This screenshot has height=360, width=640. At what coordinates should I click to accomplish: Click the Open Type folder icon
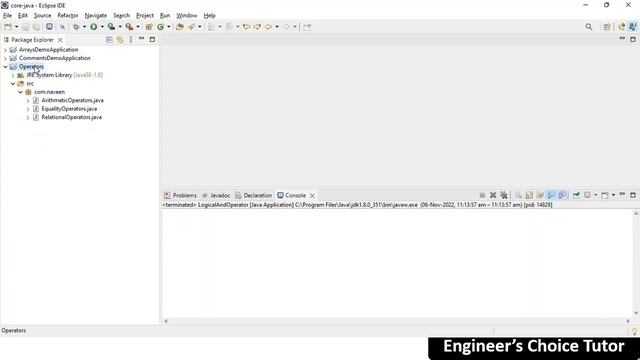180,27
